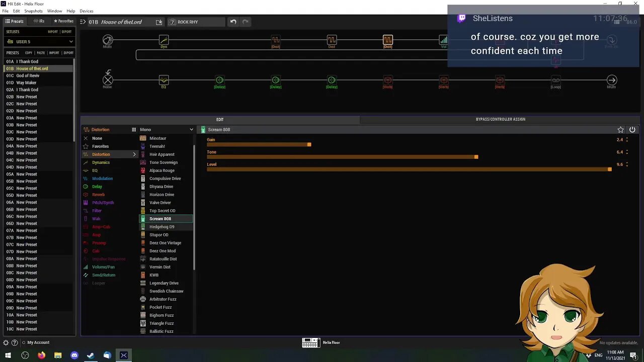This screenshot has width=644, height=362.
Task: Toggle the Scream 808 block bypass power button
Action: tap(632, 130)
